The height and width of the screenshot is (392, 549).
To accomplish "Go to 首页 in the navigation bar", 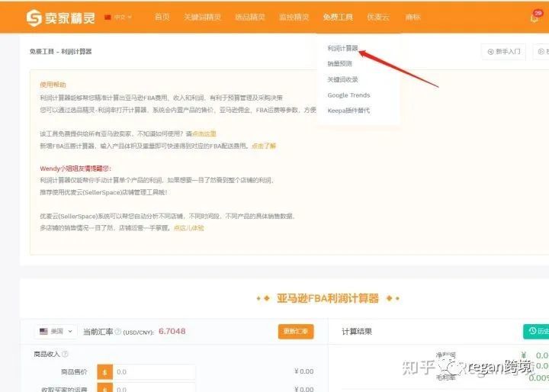I will pos(162,18).
